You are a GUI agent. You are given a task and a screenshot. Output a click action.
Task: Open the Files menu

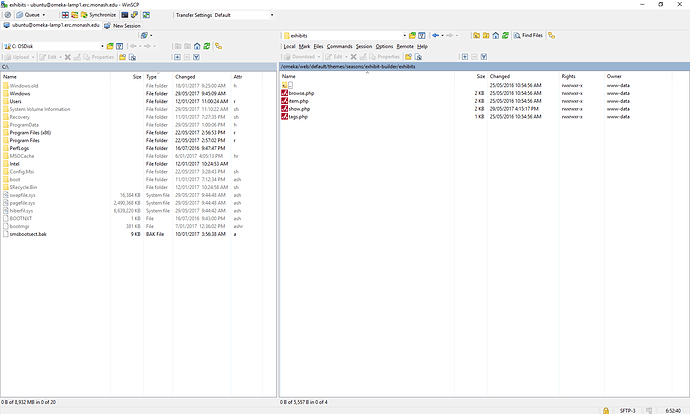(x=319, y=46)
